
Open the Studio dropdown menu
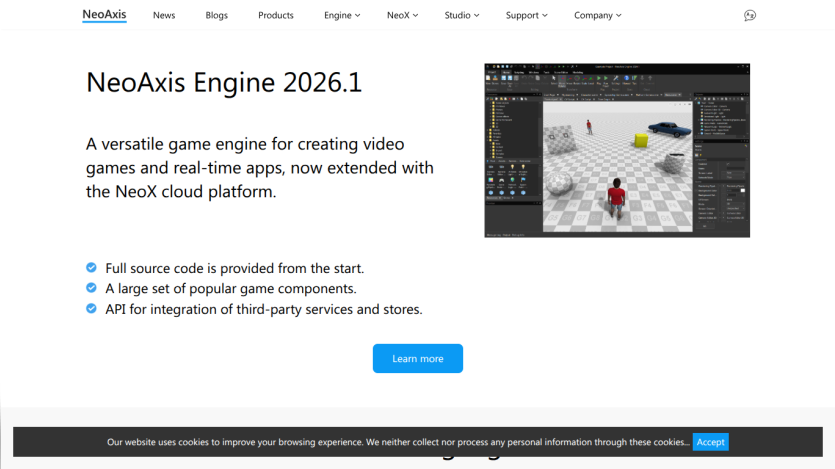[462, 15]
